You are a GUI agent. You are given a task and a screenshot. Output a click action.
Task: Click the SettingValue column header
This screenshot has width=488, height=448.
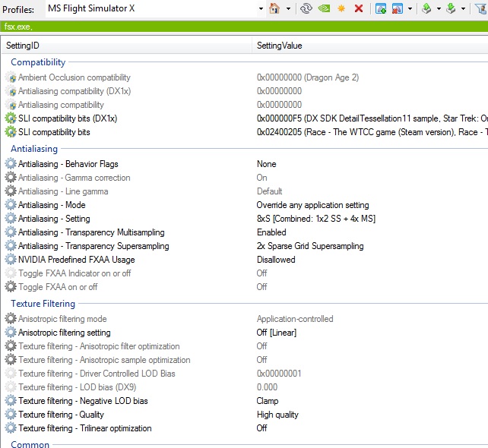click(x=370, y=46)
